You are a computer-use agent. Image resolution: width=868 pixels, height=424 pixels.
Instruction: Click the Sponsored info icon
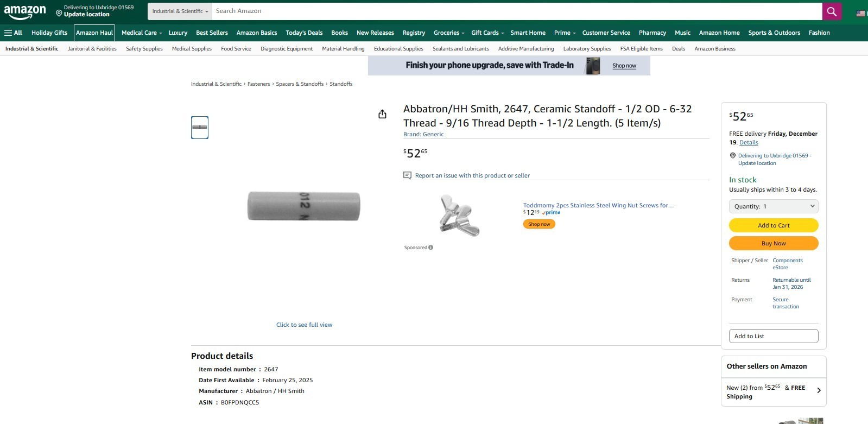pos(431,248)
